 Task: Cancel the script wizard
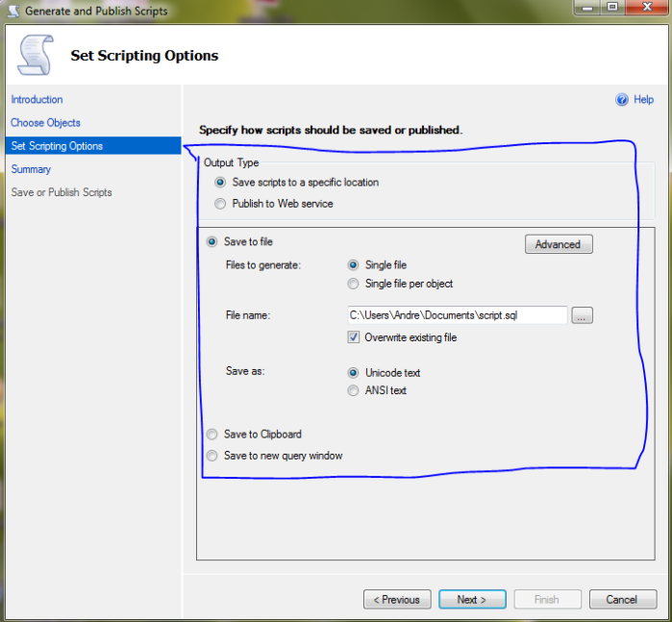622,600
